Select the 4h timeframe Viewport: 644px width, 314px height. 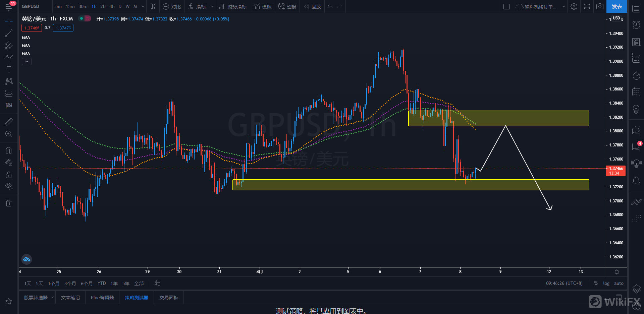click(x=112, y=6)
